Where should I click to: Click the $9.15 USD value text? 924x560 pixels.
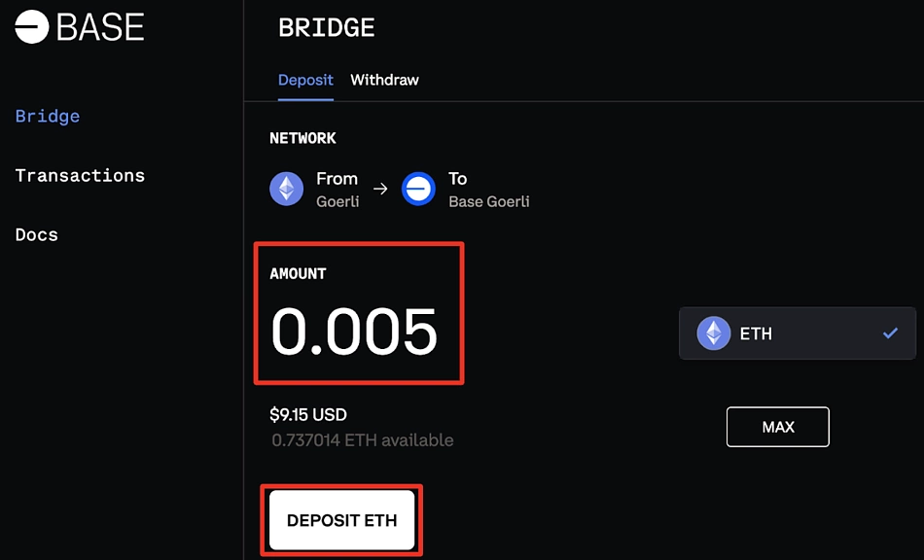coord(308,414)
